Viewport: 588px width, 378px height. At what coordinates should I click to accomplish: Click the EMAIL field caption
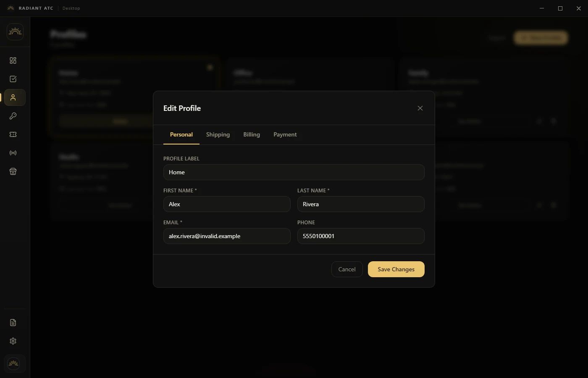tap(173, 223)
